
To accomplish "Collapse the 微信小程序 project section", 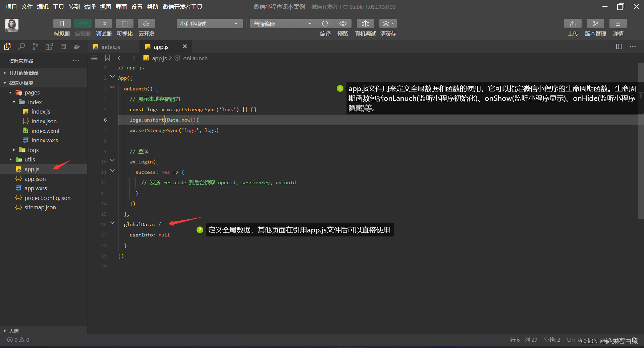I will [44, 83].
